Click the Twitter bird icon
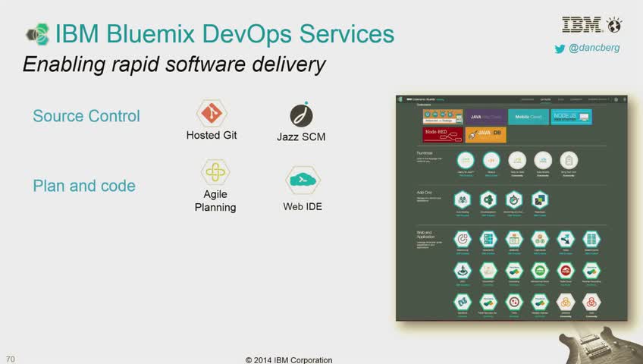This screenshot has height=364, width=643. tap(560, 49)
